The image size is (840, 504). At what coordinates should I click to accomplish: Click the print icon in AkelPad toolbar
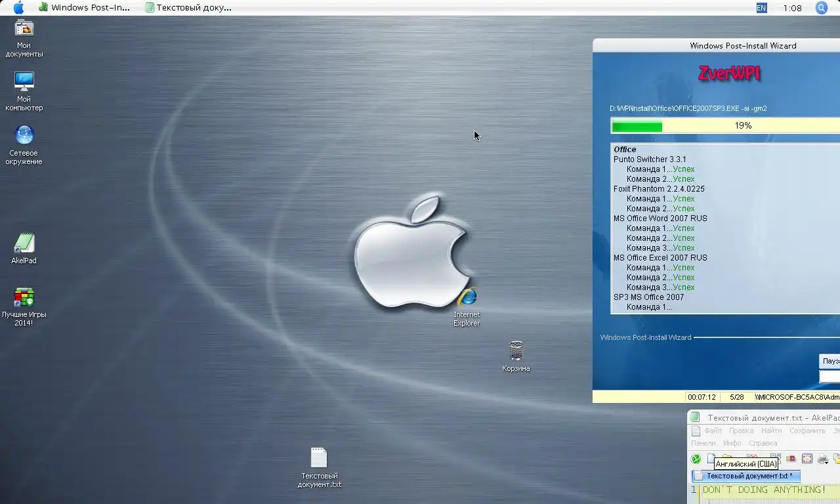click(x=823, y=459)
